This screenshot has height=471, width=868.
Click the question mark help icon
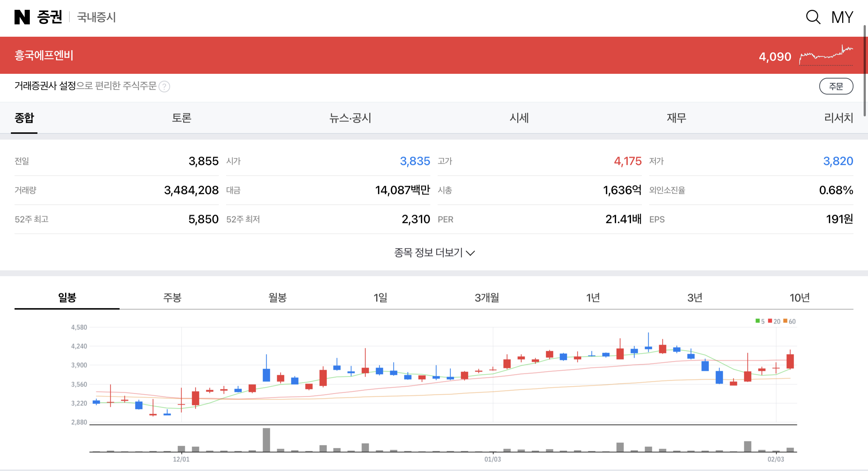(x=164, y=87)
